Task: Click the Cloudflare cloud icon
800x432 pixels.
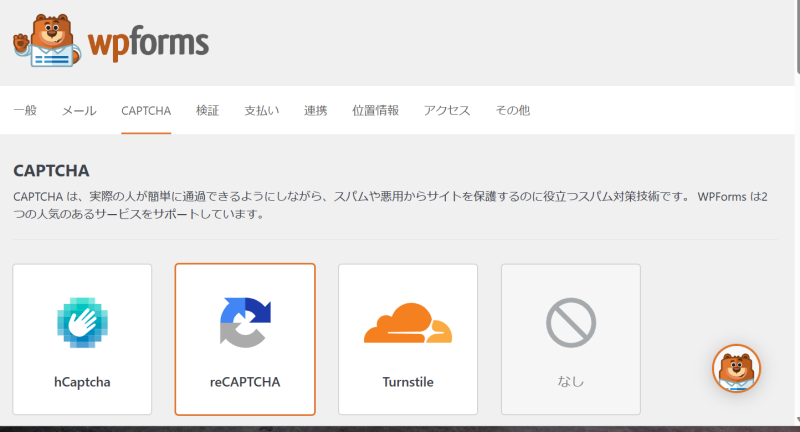Action: tap(408, 322)
